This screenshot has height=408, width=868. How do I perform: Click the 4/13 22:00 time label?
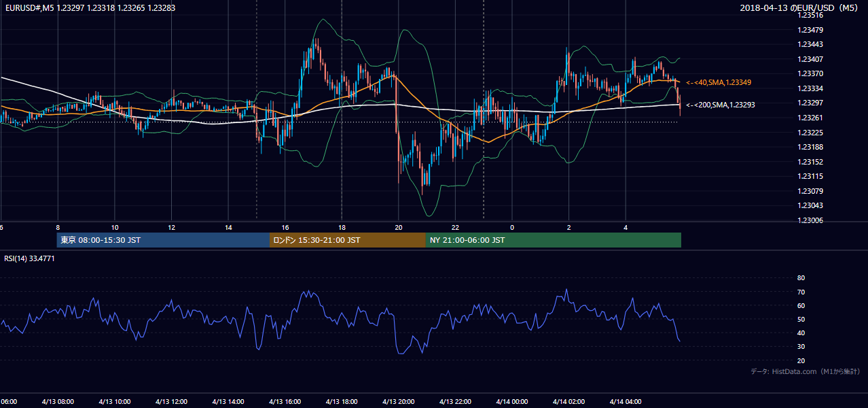click(454, 402)
